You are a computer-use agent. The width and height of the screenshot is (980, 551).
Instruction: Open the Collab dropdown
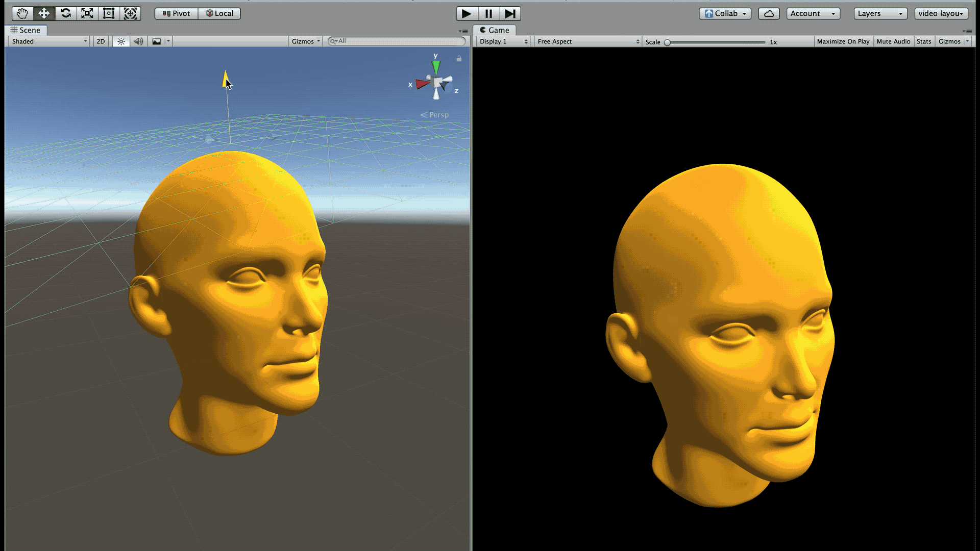[x=725, y=14]
